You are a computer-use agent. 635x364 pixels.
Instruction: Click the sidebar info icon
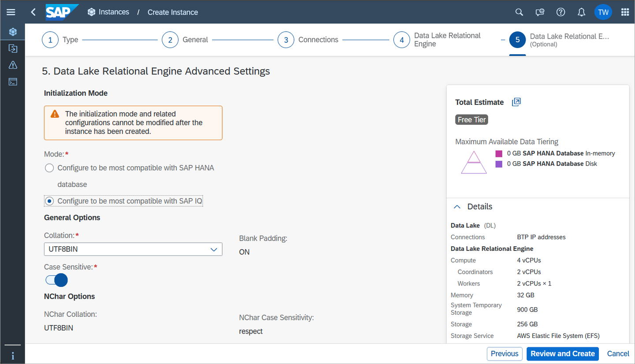13,356
